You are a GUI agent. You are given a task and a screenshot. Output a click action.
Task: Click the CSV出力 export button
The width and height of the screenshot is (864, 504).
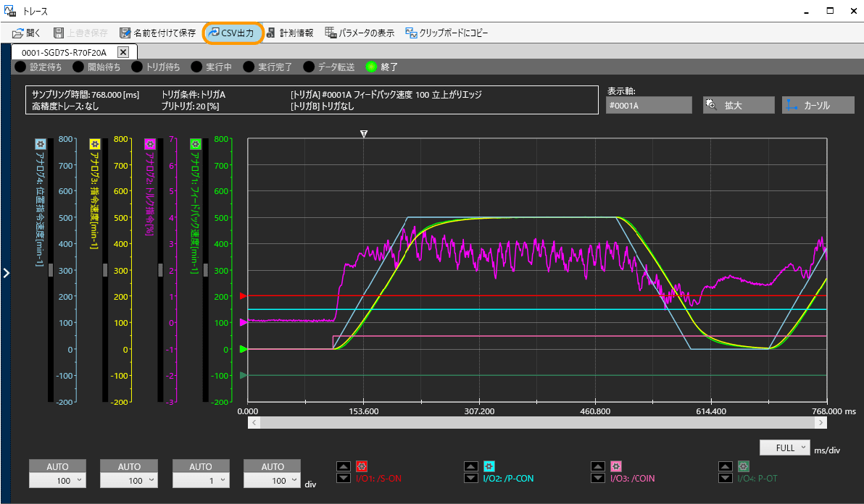click(232, 33)
